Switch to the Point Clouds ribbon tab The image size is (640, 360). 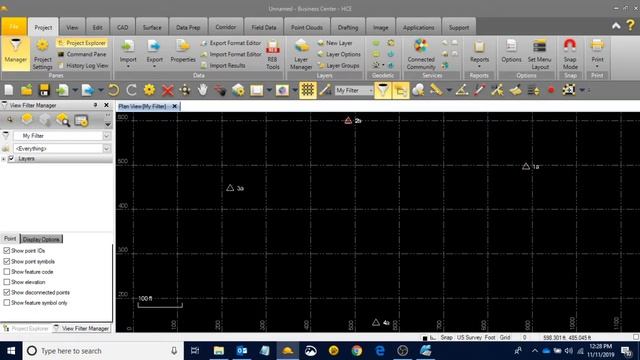click(307, 27)
